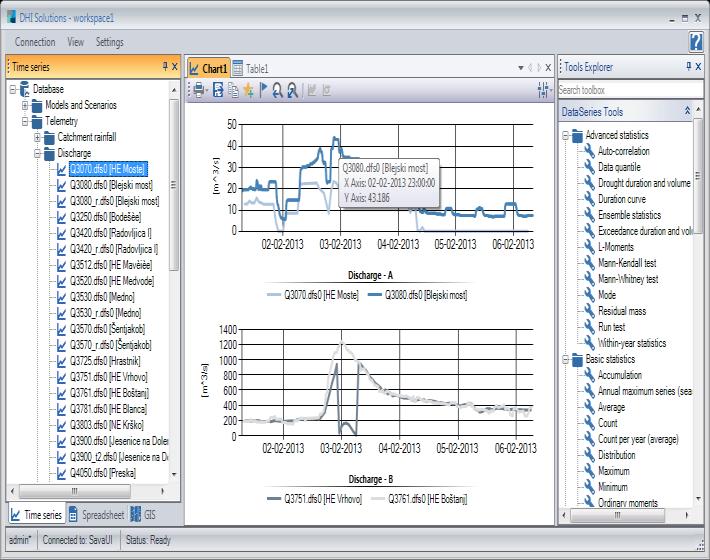Select Q4050.dfs0 [Preska] tree item

click(x=102, y=473)
